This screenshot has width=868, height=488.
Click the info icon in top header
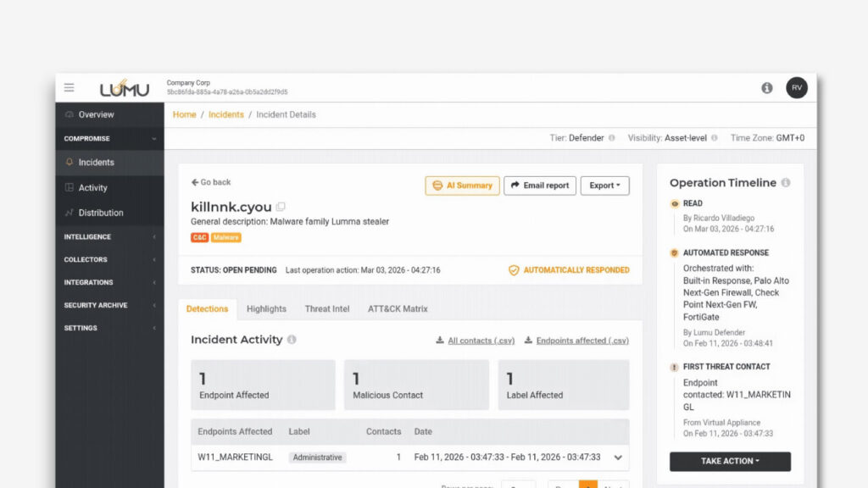click(x=767, y=88)
